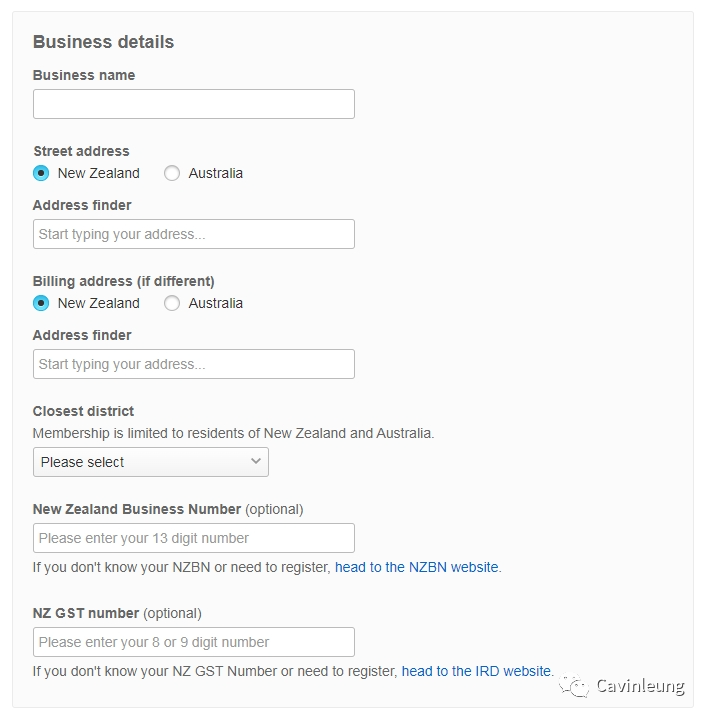This screenshot has height=718, width=707.
Task: Click the 'Australia' label under Street address
Action: [216, 174]
